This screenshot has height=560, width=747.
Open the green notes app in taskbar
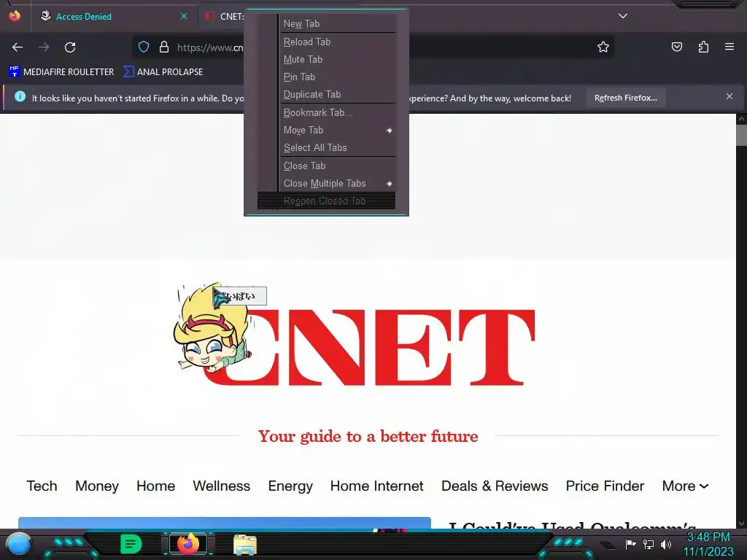click(131, 544)
